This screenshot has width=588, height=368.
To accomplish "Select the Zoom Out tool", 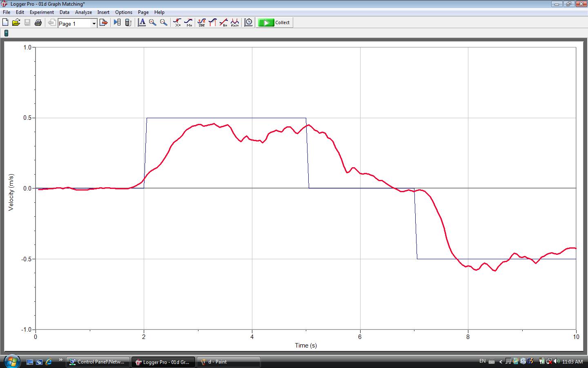I will [x=163, y=22].
